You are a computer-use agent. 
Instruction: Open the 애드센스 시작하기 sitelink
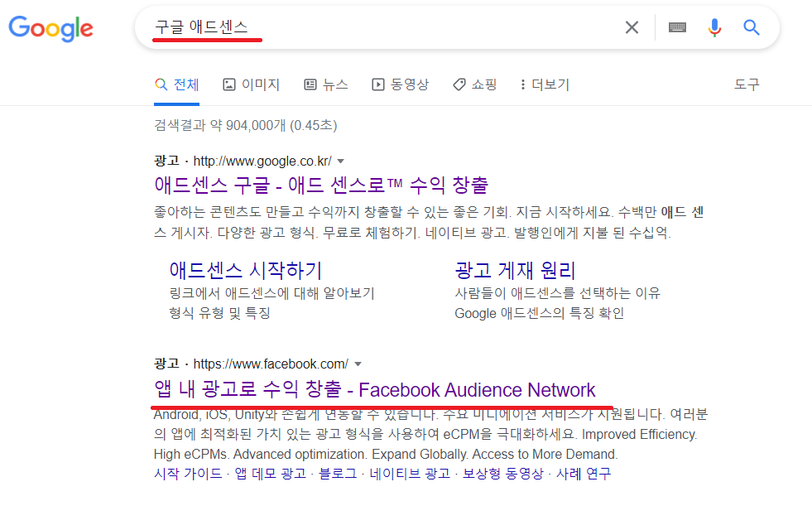point(246,270)
